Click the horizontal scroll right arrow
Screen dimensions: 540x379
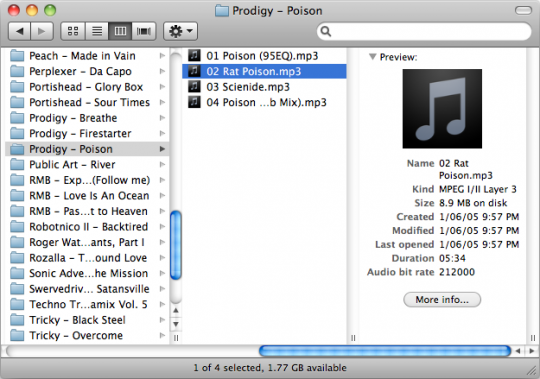[x=532, y=351]
